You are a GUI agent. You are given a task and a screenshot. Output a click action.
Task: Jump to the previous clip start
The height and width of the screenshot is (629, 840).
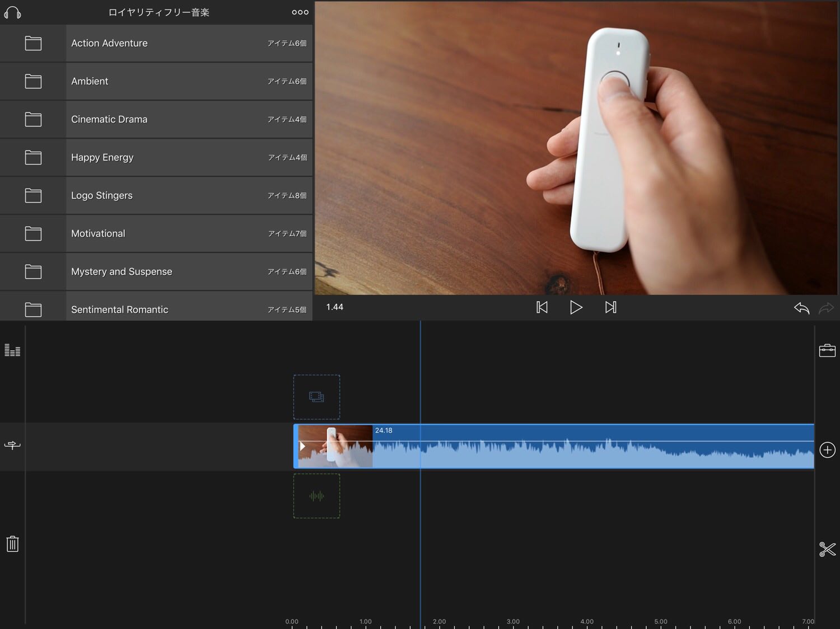(542, 307)
